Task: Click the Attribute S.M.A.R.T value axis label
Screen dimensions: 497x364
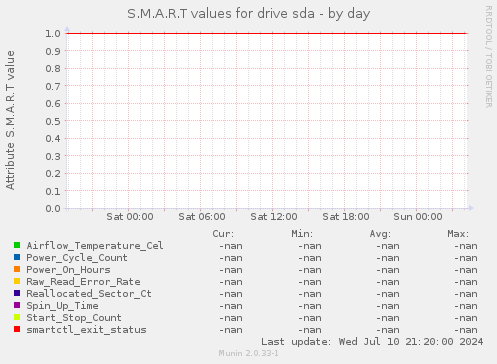Action: point(10,120)
